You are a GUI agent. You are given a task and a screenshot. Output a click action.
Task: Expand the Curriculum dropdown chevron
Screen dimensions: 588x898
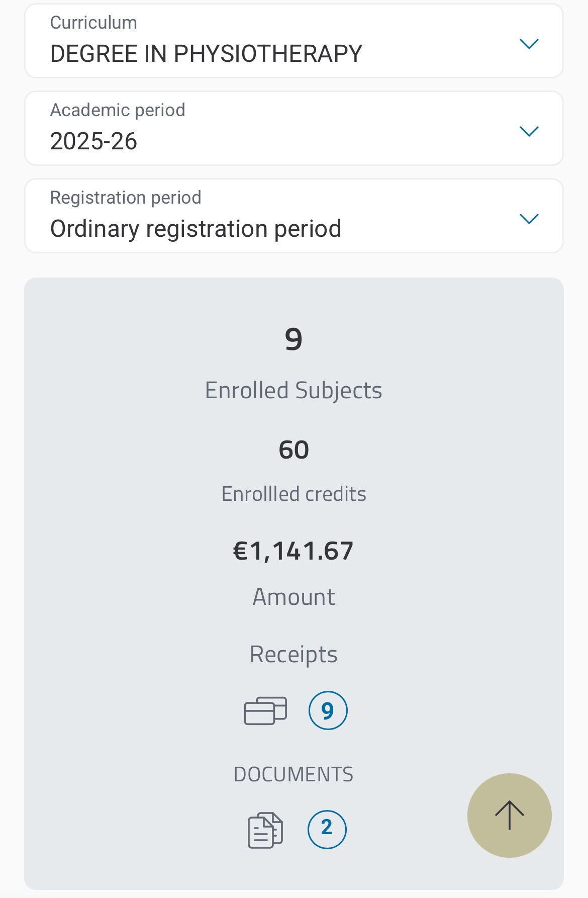point(529,44)
